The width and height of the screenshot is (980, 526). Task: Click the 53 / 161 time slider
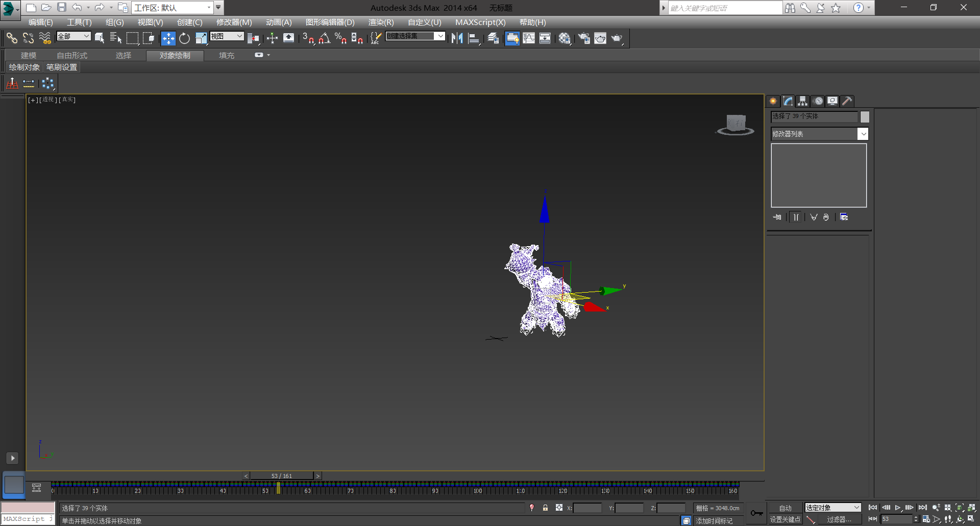(282, 476)
